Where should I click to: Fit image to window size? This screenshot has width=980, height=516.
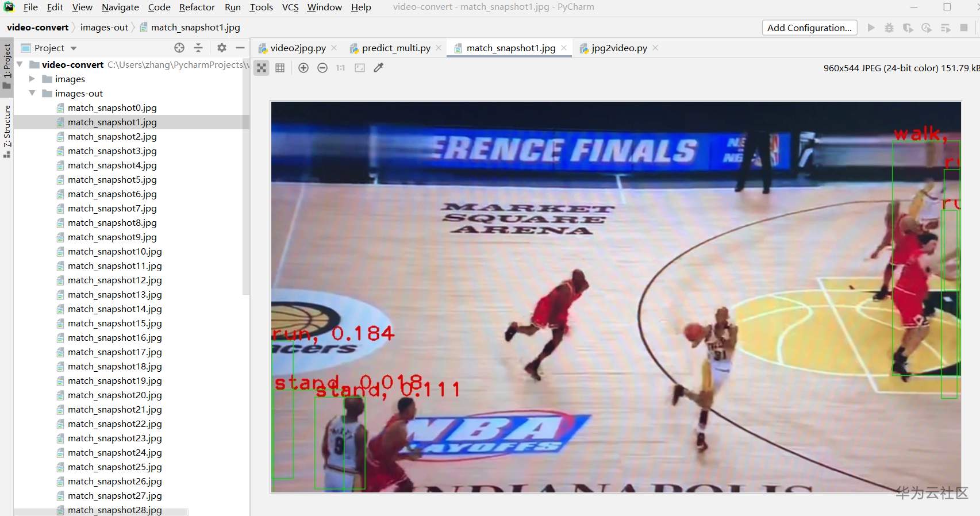coord(360,68)
